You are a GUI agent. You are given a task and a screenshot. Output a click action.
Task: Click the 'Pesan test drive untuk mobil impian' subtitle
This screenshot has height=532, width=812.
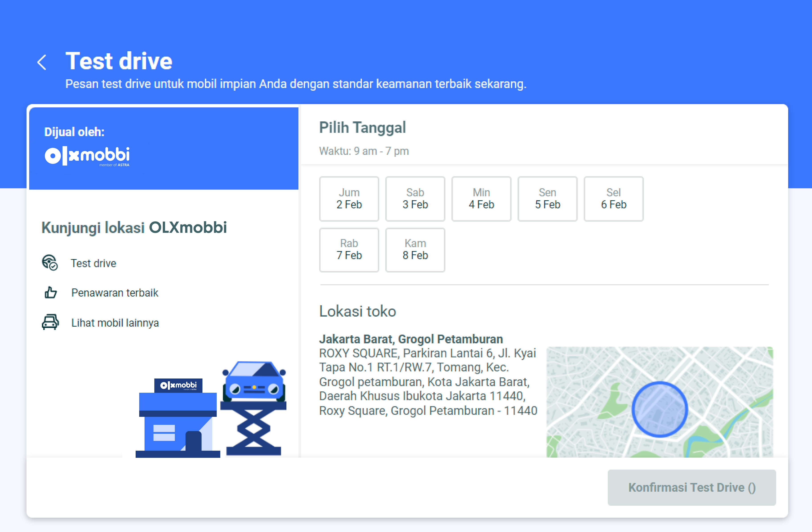296,84
